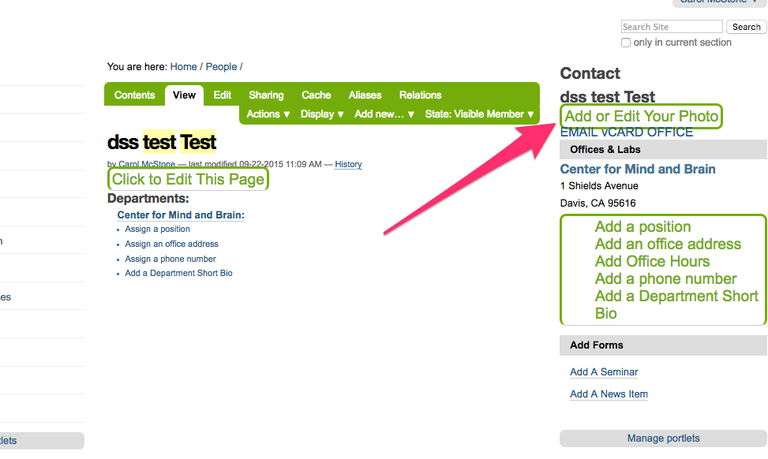Click the 'dss test Test' page title
This screenshot has width=768, height=459.
[x=162, y=143]
